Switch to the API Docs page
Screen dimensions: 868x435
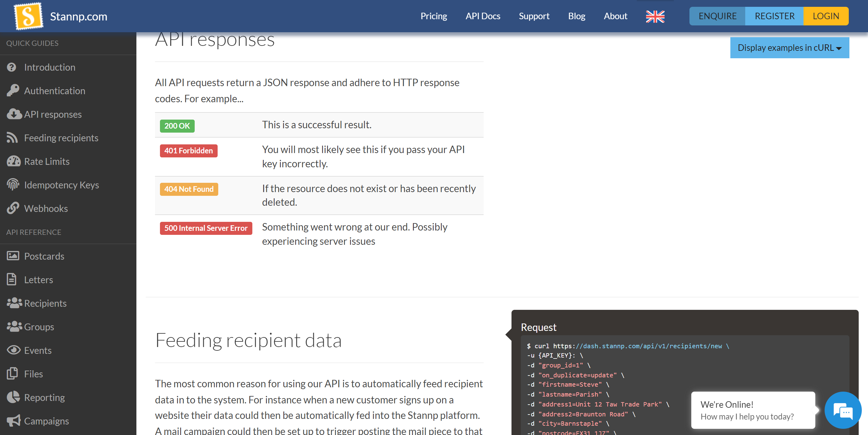click(483, 16)
